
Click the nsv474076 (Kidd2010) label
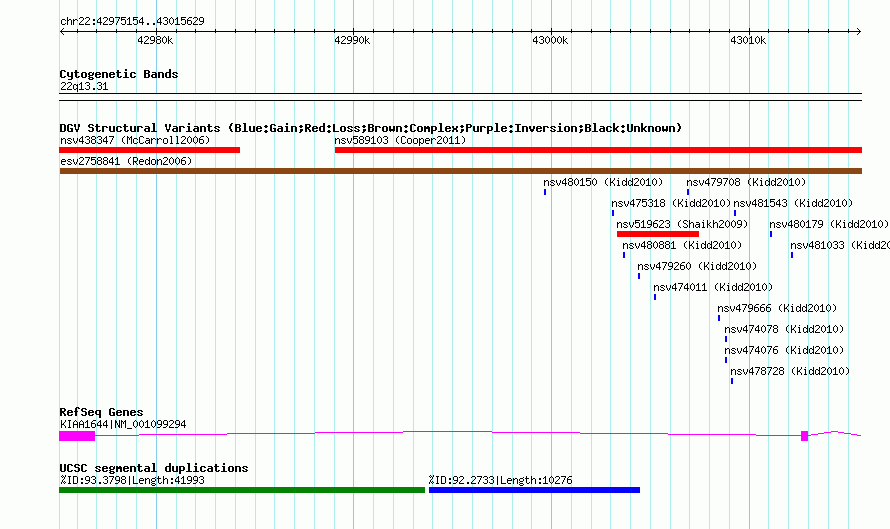pos(784,350)
